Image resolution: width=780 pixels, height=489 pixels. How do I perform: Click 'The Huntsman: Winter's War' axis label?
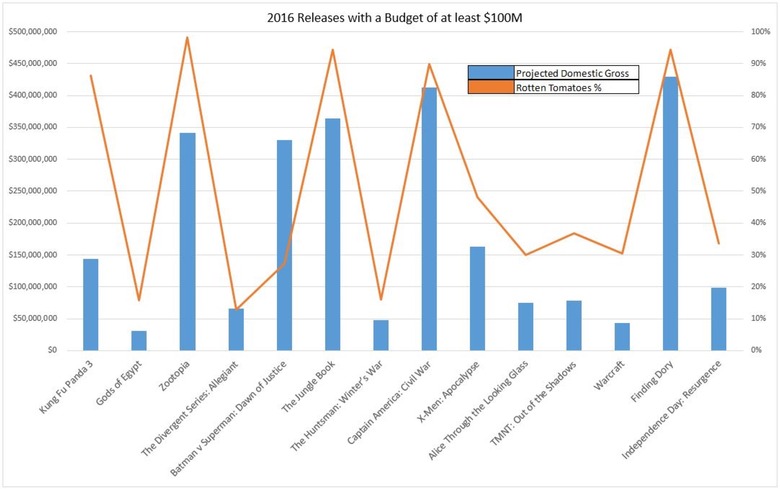pyautogui.click(x=337, y=406)
